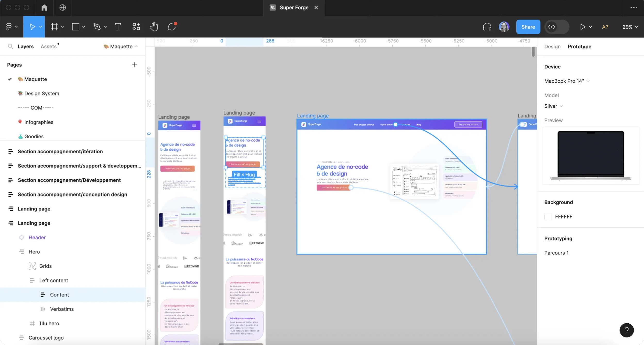This screenshot has width=644, height=345.
Task: Switch to the Design tab
Action: (x=552, y=46)
